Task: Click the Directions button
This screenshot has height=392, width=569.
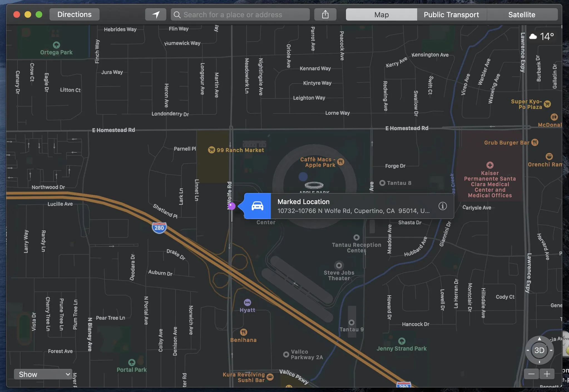Action: pos(74,14)
